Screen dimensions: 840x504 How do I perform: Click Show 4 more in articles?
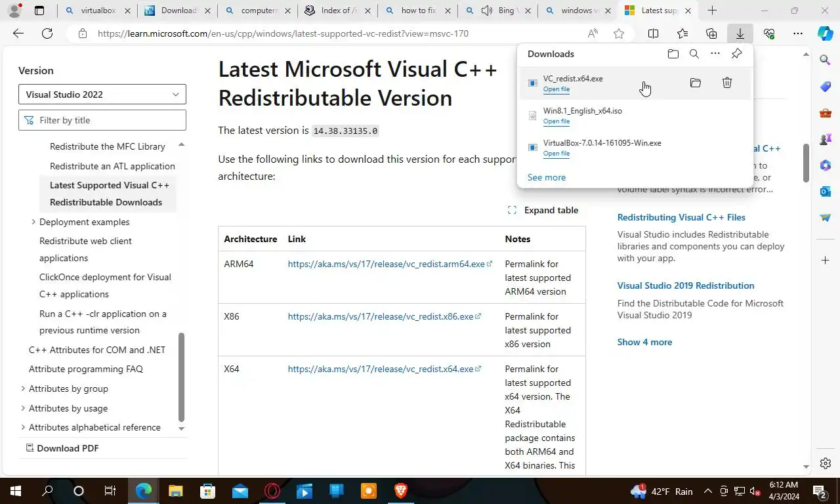644,342
